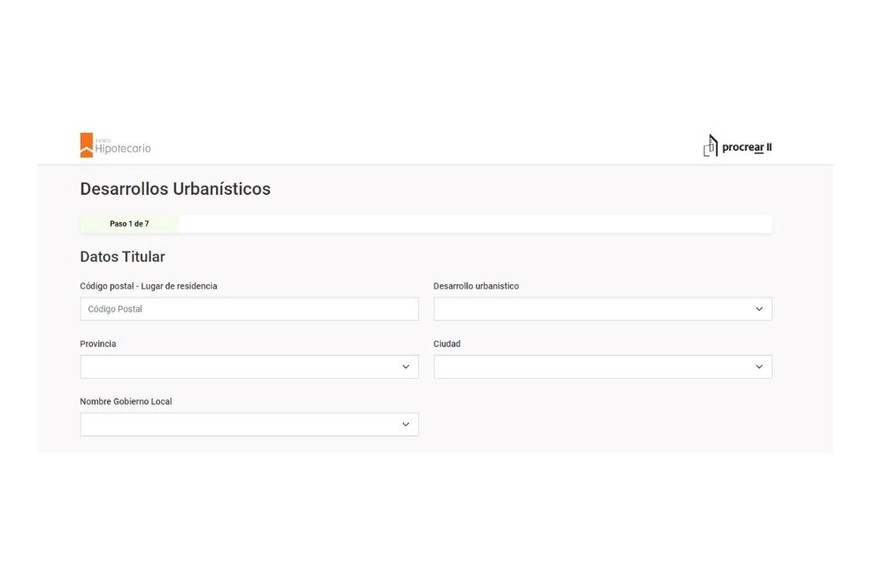
Task: Click the Nombre Gobierno Local label
Action: [126, 402]
